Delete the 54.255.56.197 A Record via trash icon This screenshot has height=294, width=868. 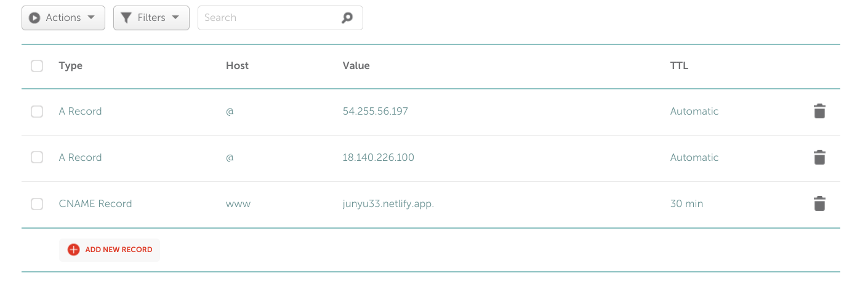coord(819,112)
